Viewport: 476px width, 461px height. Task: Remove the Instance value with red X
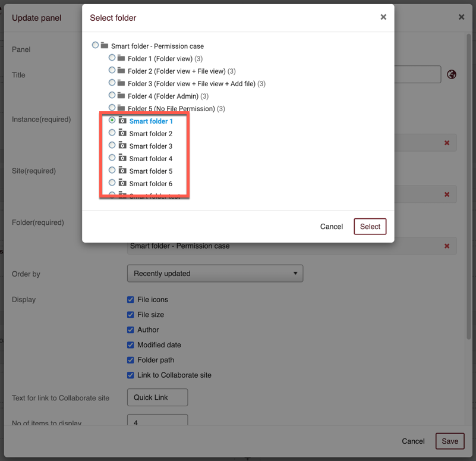point(447,143)
